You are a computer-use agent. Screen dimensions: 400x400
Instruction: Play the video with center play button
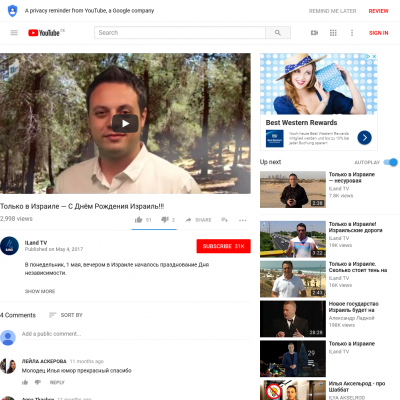(125, 123)
